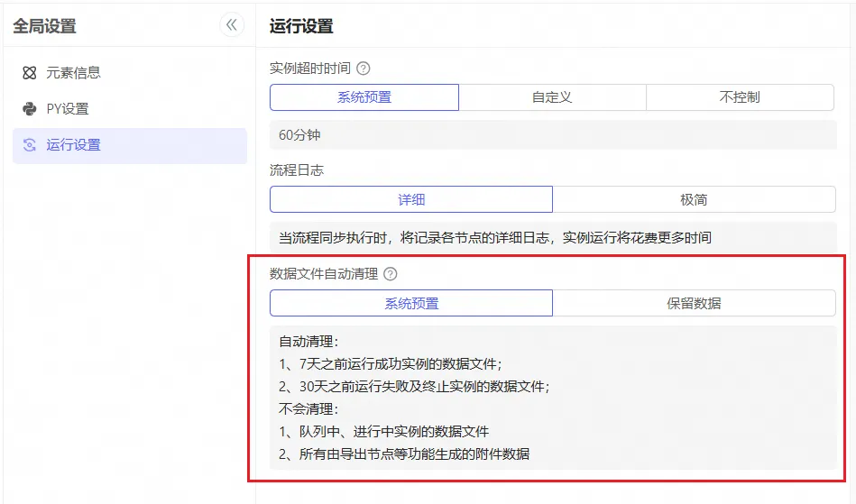
Task: Click the Python logo icon beside PY设置
Action: point(30,109)
